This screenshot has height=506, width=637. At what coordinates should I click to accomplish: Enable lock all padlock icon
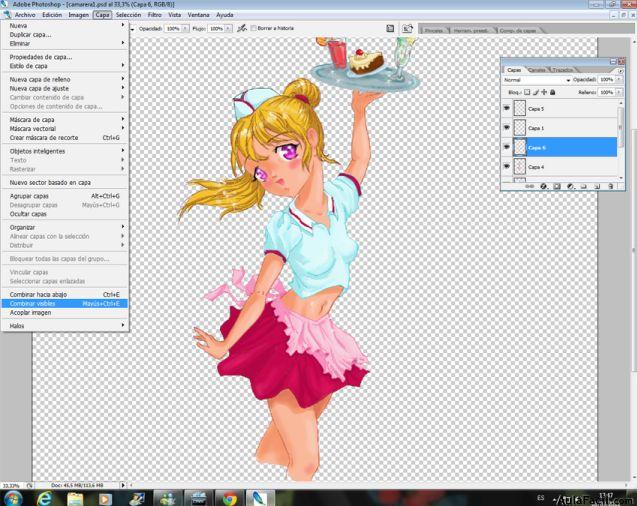[x=552, y=92]
